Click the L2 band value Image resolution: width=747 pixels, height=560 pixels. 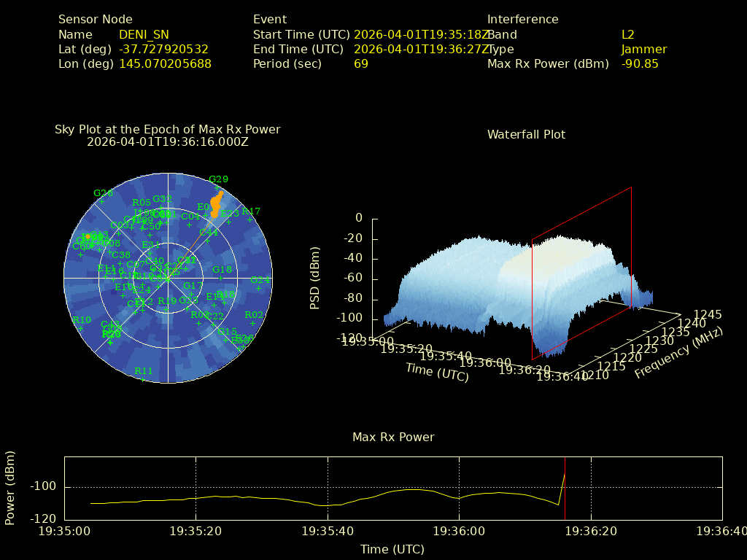tap(627, 34)
